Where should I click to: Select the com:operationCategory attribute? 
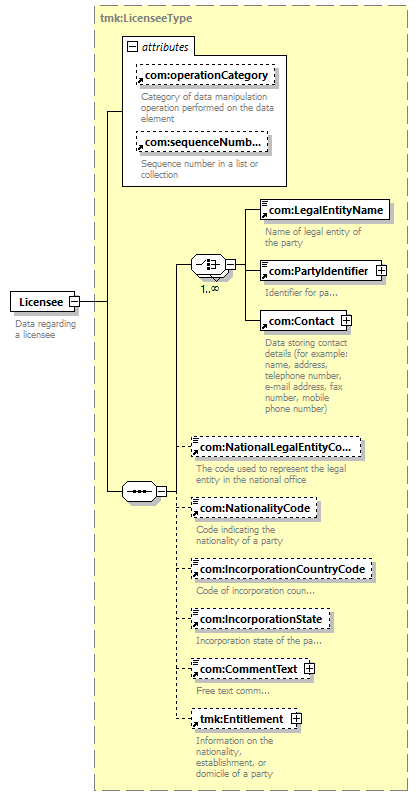[x=206, y=75]
